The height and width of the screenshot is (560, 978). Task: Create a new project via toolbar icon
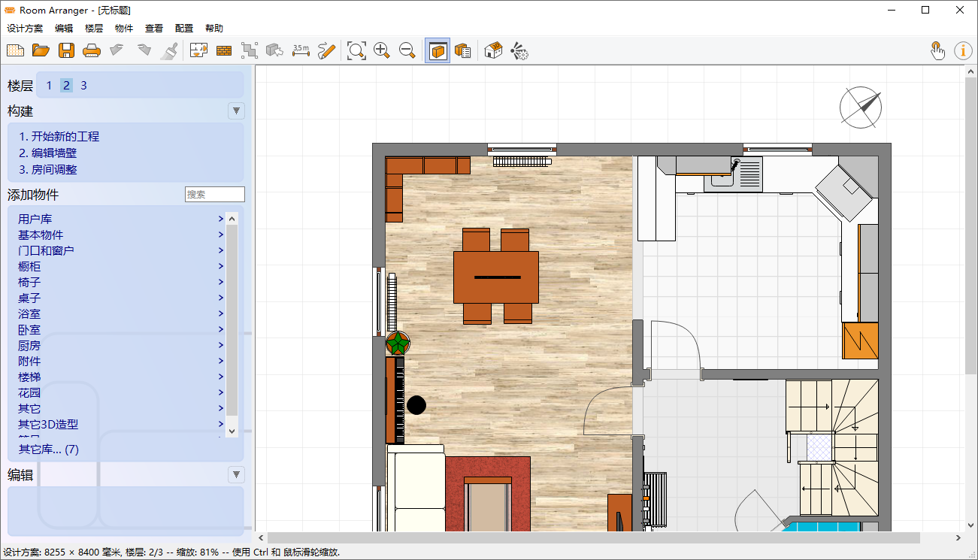pos(15,50)
